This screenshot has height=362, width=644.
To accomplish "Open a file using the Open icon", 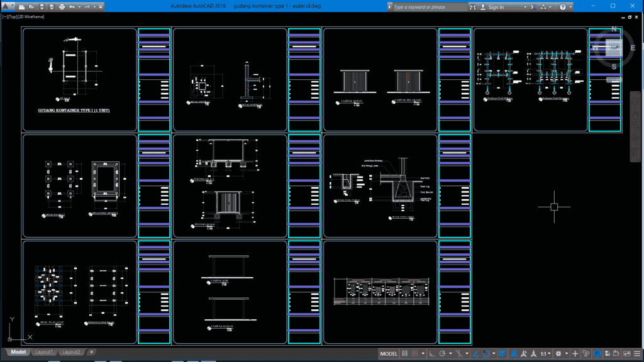I will tap(30, 6).
